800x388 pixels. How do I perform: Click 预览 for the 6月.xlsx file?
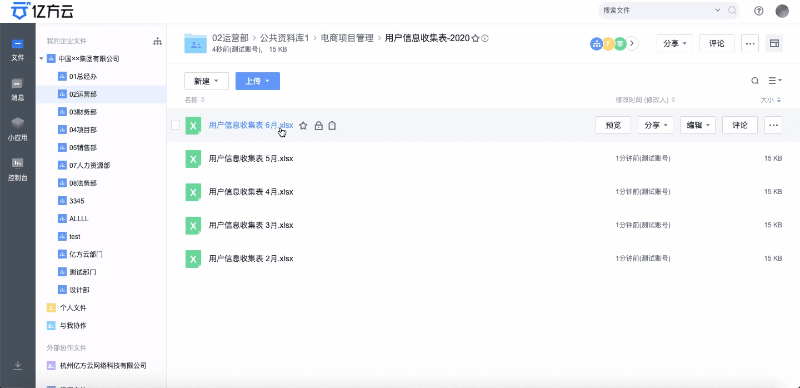coord(613,125)
